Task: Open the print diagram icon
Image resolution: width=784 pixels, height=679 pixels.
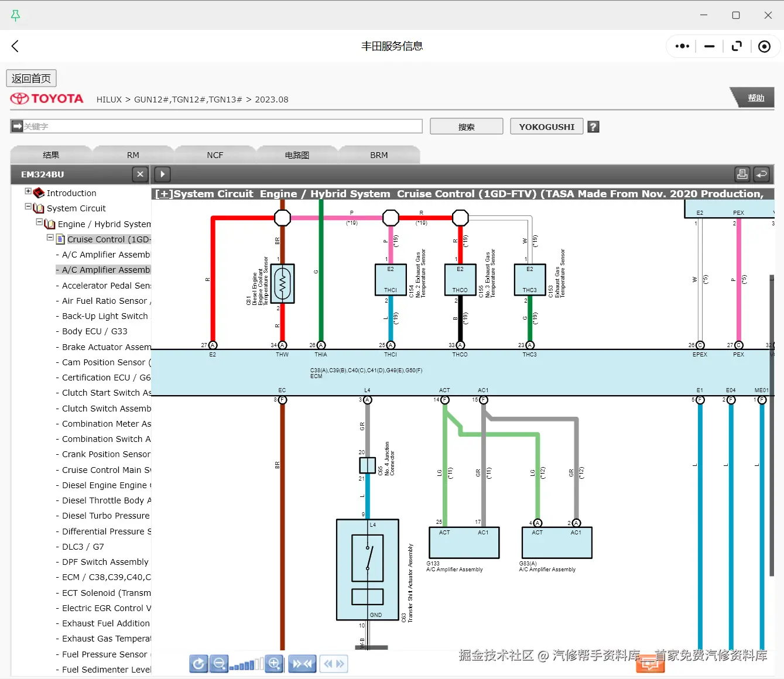Action: [x=742, y=174]
